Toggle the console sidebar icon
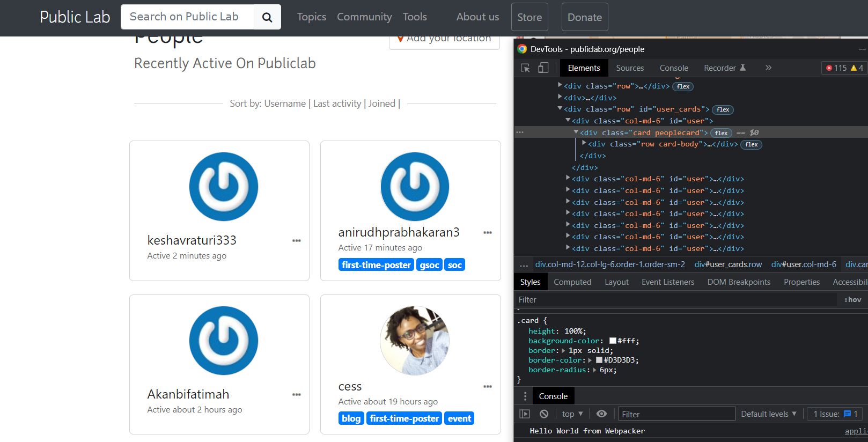 pos(525,414)
